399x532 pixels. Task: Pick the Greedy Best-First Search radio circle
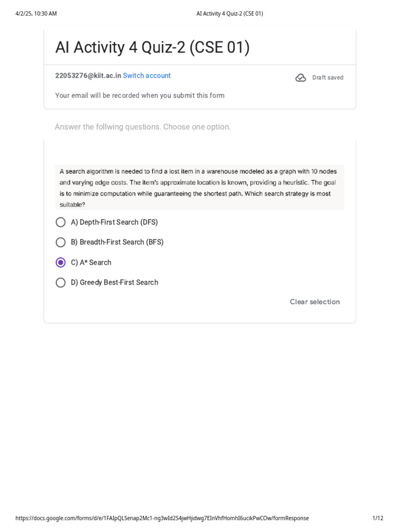[x=61, y=283]
